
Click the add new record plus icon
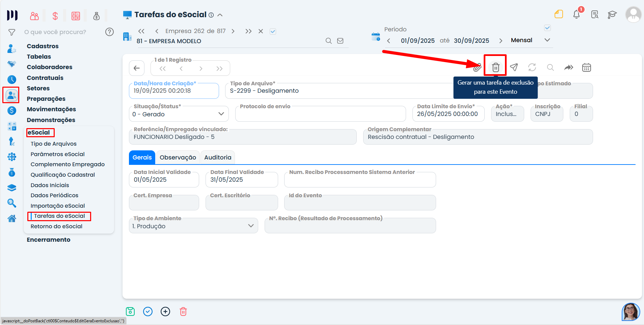pos(165,312)
